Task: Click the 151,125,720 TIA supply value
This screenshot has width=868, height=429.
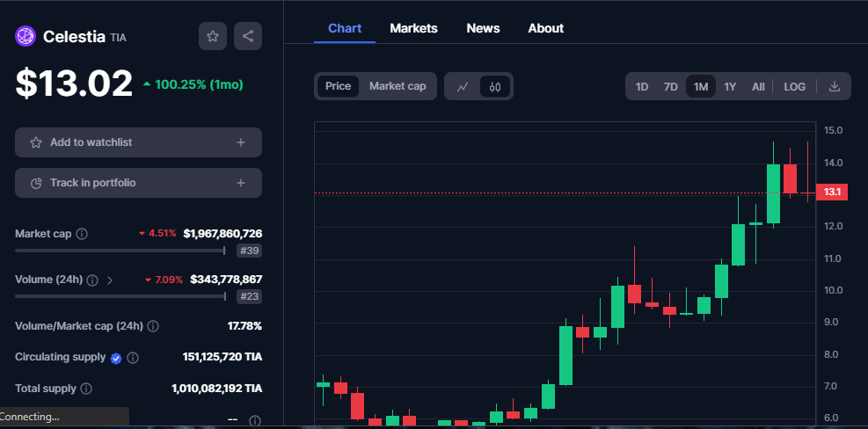Action: tap(222, 357)
